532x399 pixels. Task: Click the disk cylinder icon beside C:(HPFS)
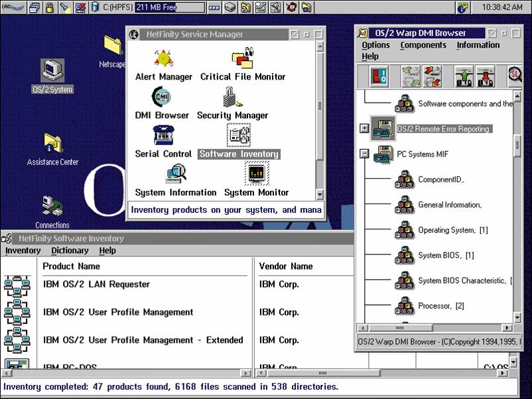coord(96,7)
